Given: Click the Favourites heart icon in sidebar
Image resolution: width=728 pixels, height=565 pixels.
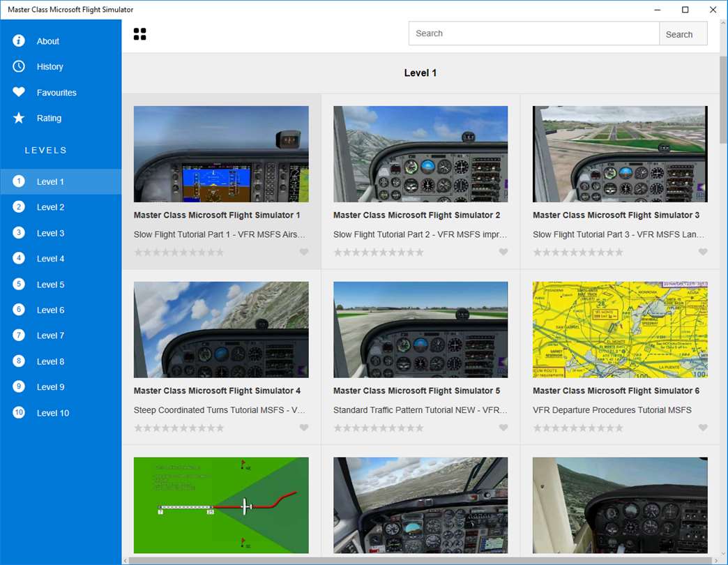Looking at the screenshot, I should point(19,92).
